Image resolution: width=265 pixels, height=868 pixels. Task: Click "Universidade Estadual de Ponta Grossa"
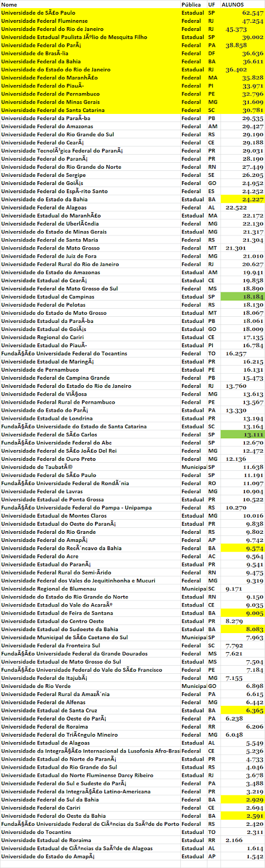click(x=52, y=500)
